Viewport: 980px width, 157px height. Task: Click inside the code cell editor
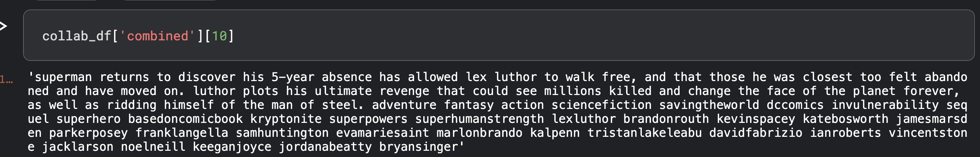click(498, 35)
